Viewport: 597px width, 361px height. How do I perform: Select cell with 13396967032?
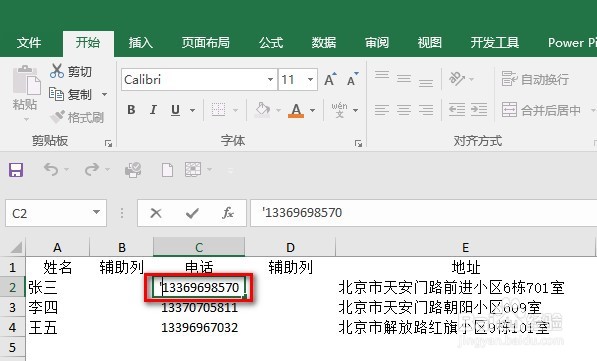[x=199, y=327]
